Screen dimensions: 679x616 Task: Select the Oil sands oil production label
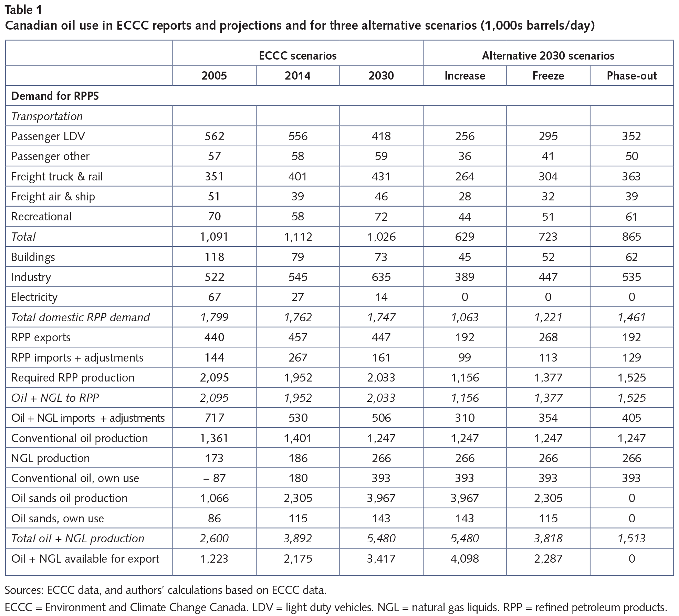coord(69,498)
